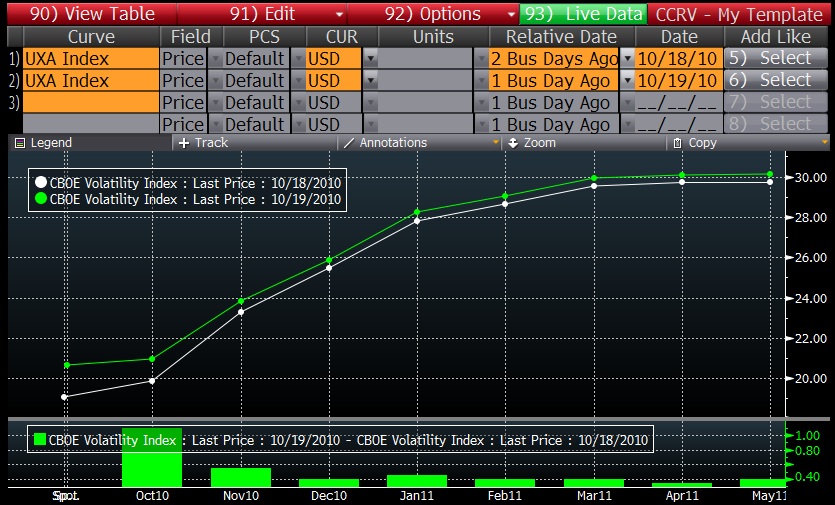835x505 pixels.
Task: Click the Relative Date column header
Action: pyautogui.click(x=561, y=37)
